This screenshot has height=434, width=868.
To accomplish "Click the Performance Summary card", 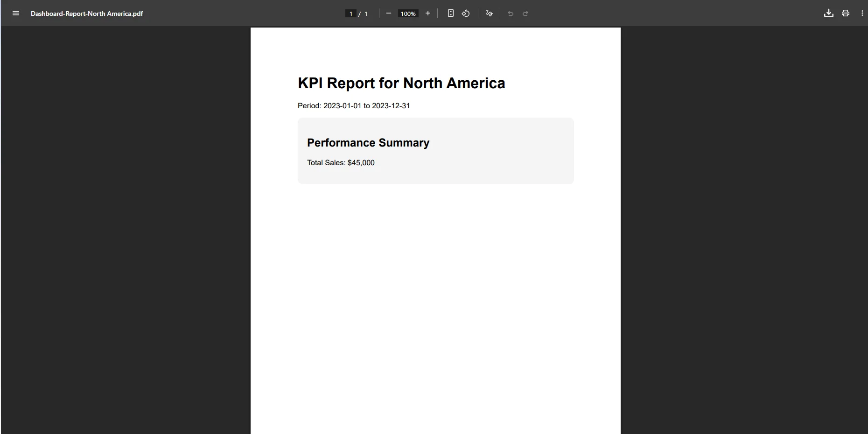I will point(435,150).
